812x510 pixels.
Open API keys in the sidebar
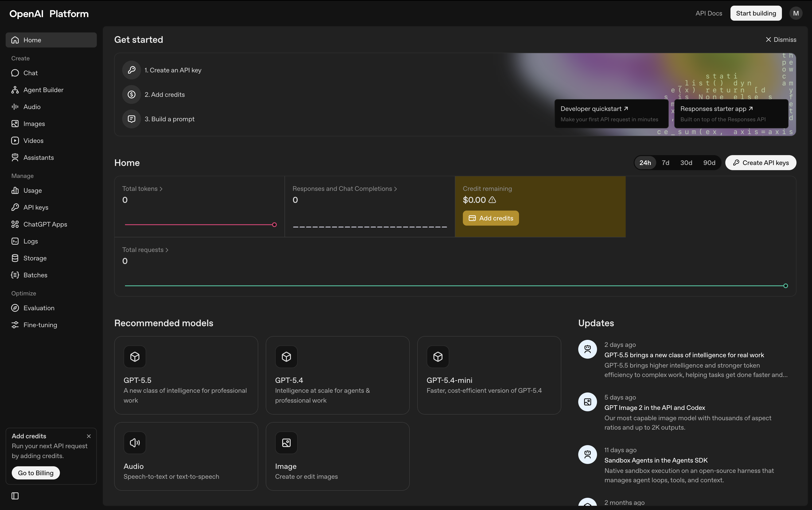(x=51, y=208)
